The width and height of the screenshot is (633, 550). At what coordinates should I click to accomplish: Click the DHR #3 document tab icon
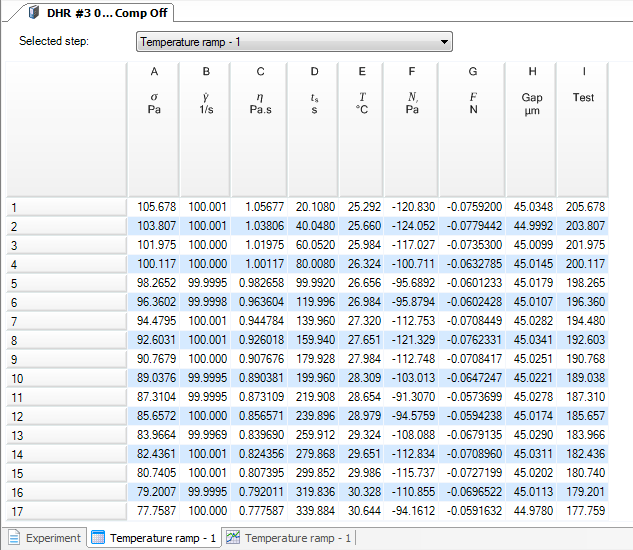(x=34, y=13)
